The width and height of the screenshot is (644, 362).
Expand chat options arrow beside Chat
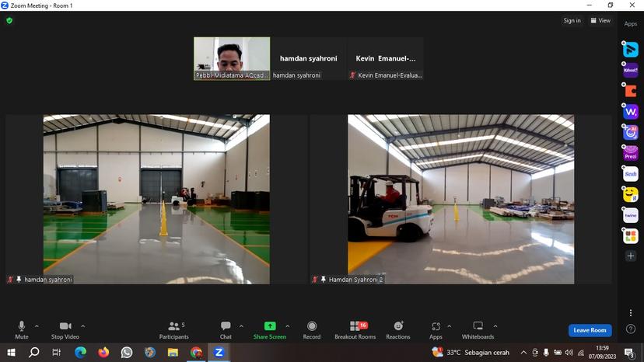(x=241, y=326)
